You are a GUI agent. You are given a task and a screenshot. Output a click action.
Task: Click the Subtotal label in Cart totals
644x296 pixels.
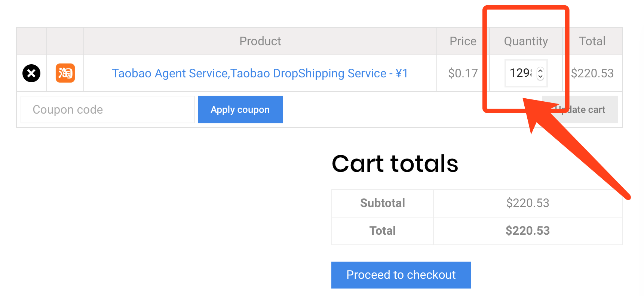[x=383, y=203]
